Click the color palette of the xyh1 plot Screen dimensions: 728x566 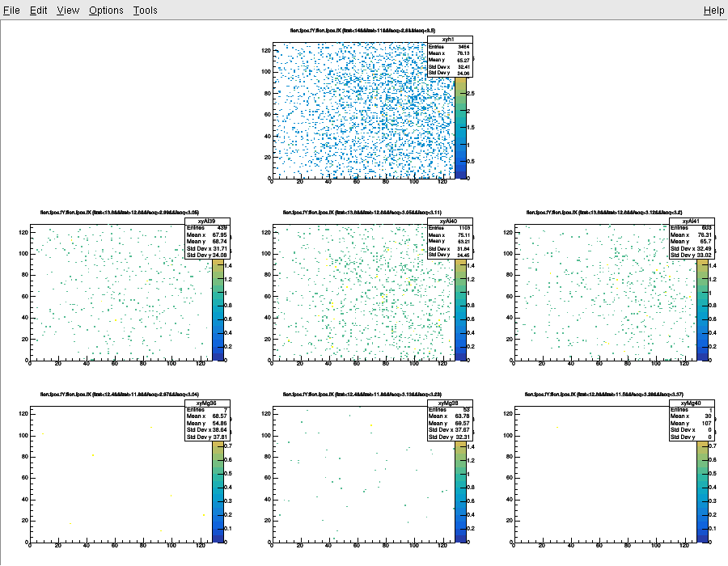pyautogui.click(x=460, y=128)
